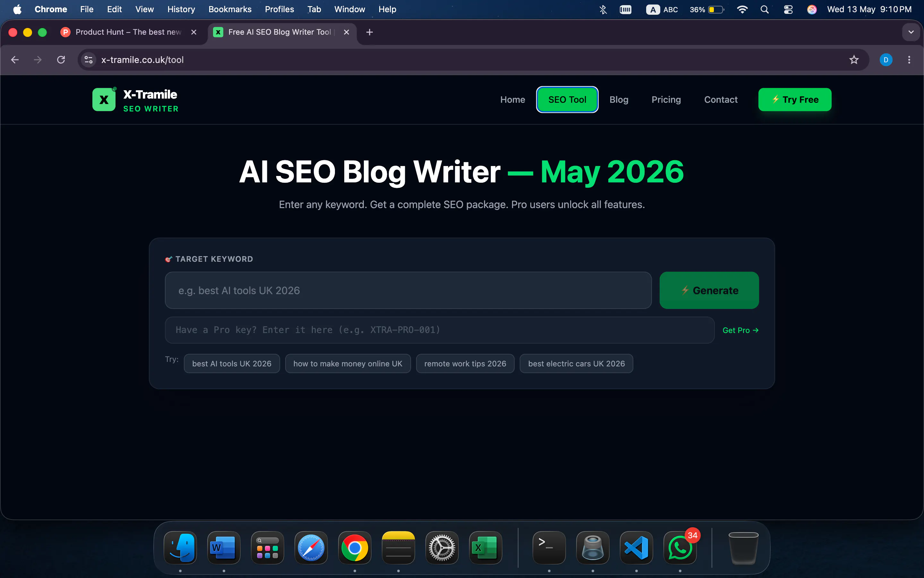Click the address bar URL
924x578 pixels.
(x=142, y=60)
